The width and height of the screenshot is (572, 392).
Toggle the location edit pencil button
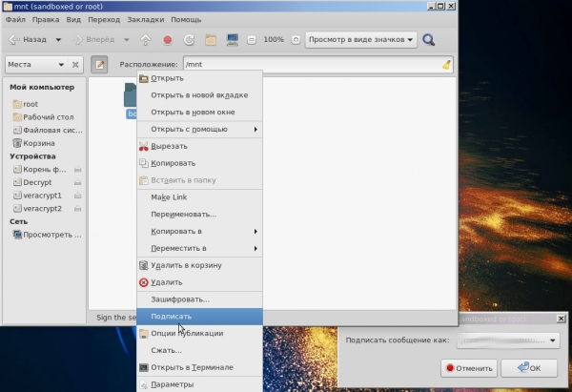coord(99,65)
